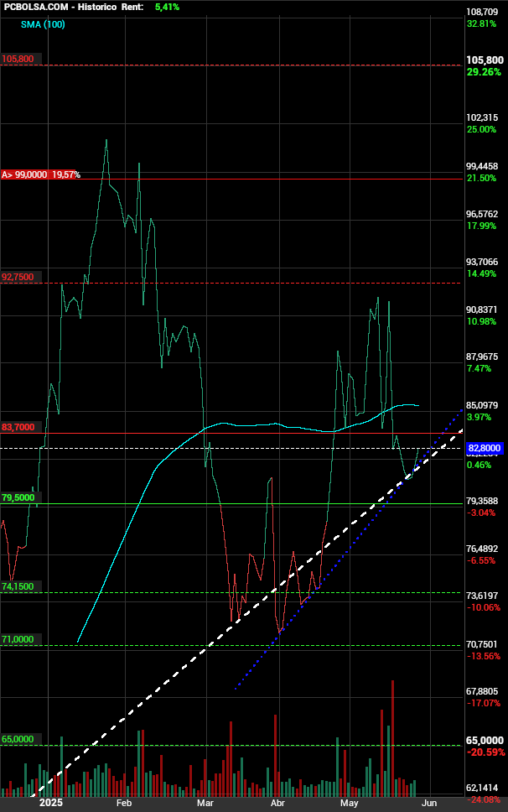Screen dimensions: 508x812
Task: Select the -3.04% axis percentage
Action: click(x=481, y=513)
